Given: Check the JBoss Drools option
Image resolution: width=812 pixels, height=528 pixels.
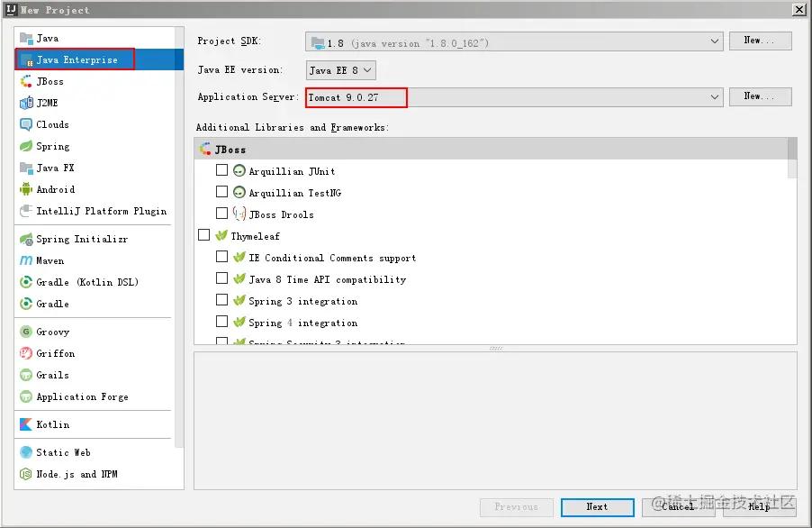Looking at the screenshot, I should click(221, 214).
